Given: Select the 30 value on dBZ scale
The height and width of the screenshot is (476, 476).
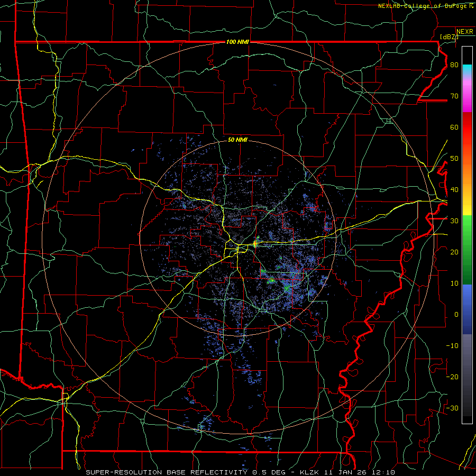Looking at the screenshot, I should click(454, 221).
